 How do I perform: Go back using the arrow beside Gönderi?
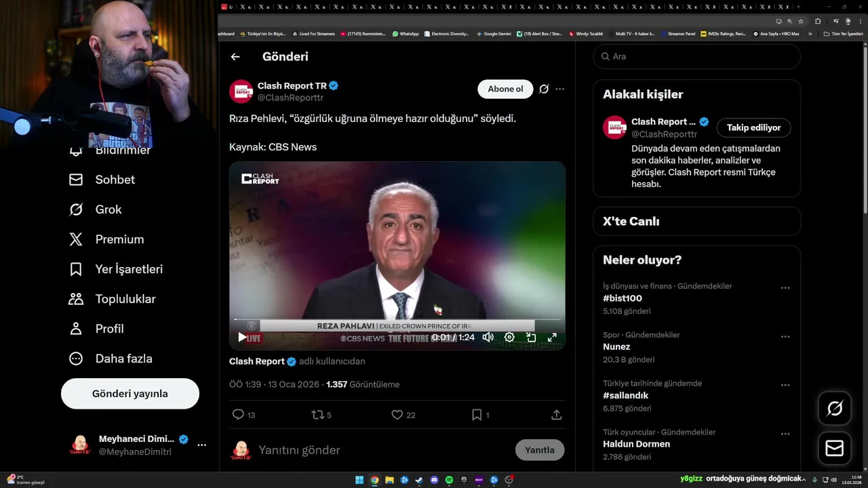point(235,57)
